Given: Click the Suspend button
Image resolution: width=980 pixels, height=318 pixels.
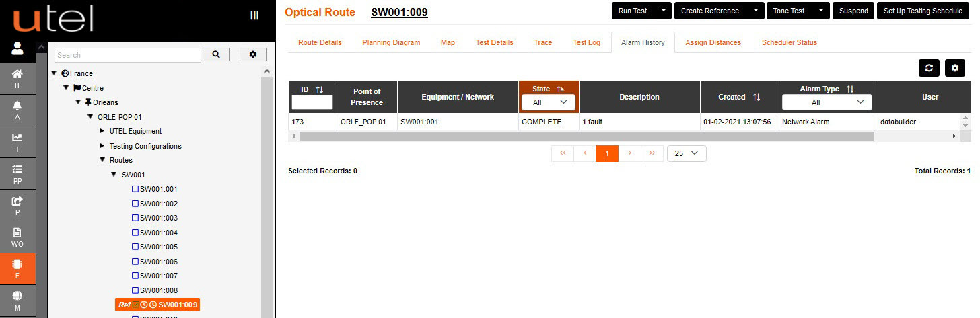Looking at the screenshot, I should point(853,11).
